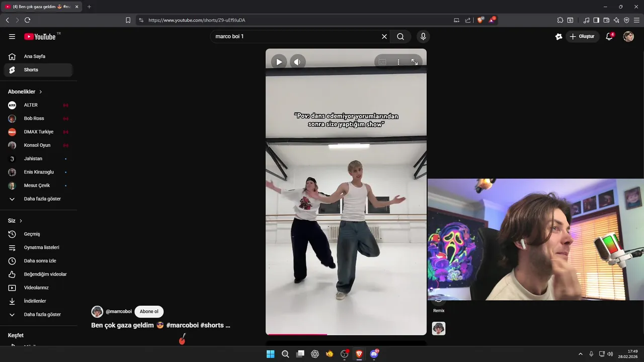Open the ALTER channel subscription
The width and height of the screenshot is (644, 362).
coord(38,105)
